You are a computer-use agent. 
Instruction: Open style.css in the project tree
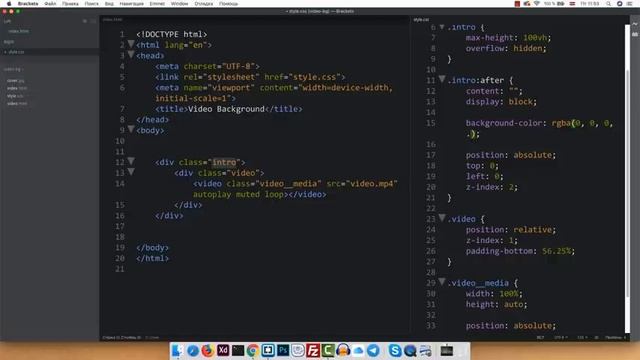15,96
